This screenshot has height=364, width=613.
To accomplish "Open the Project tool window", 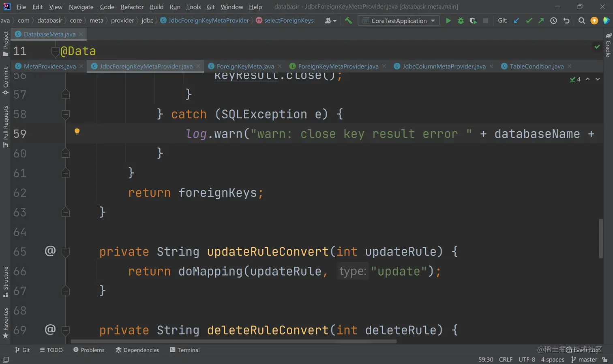I will (x=5, y=44).
